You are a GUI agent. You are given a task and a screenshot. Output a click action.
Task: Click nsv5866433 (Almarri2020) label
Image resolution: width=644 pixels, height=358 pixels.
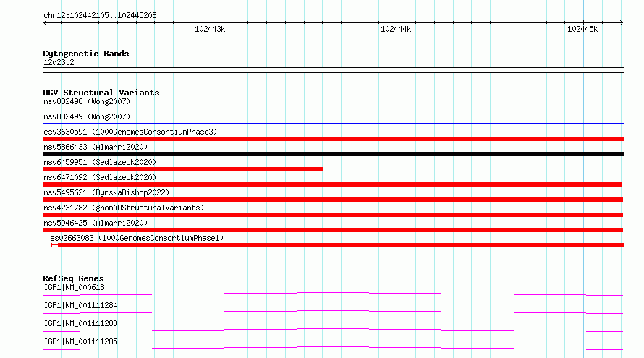coord(96,147)
